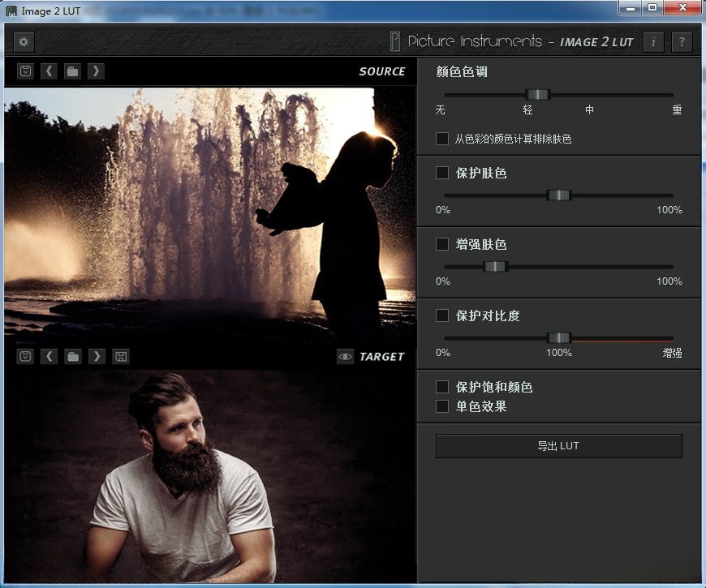Open a folder to load the Source image

(73, 71)
